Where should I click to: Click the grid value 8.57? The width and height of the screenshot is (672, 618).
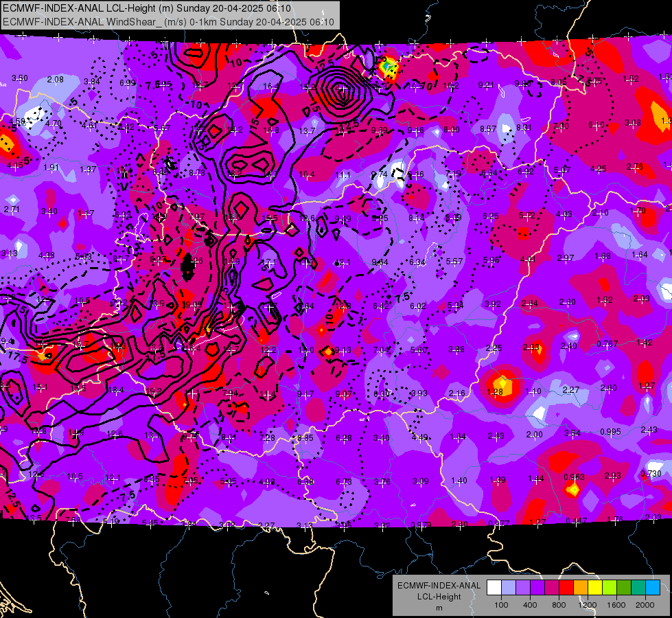(488, 128)
